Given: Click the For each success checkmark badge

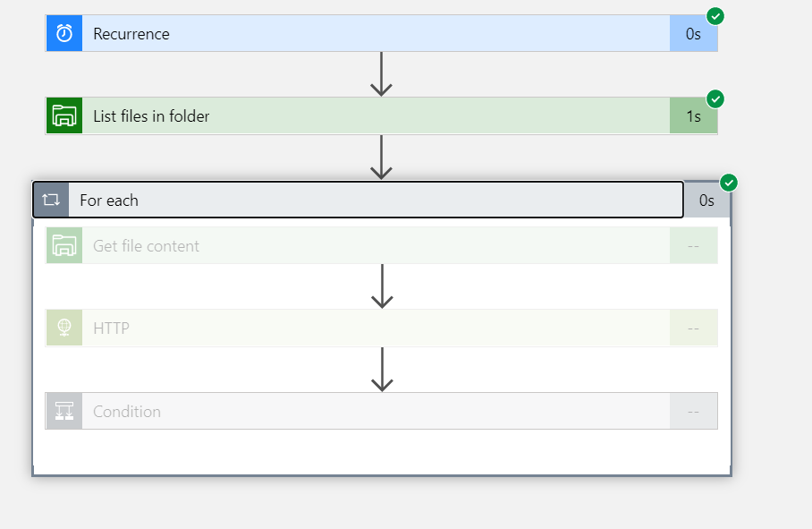Looking at the screenshot, I should pyautogui.click(x=729, y=183).
